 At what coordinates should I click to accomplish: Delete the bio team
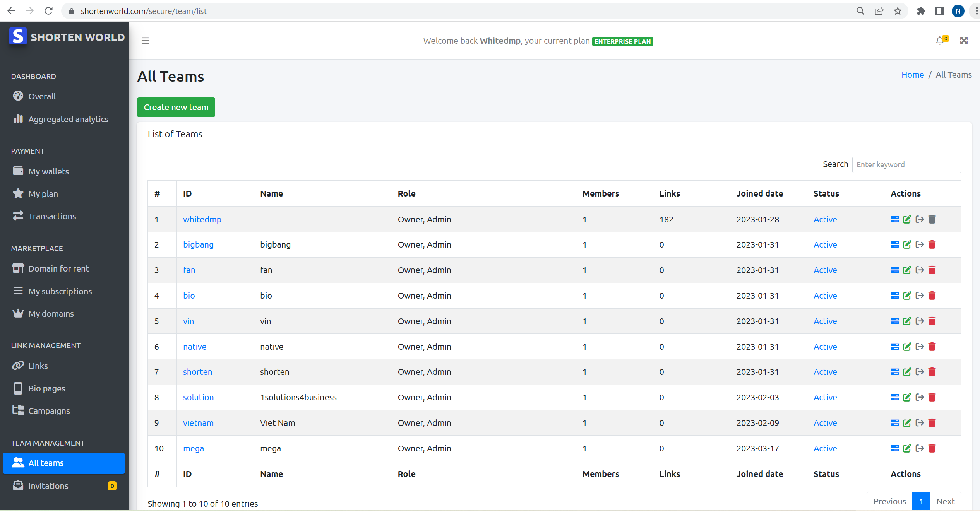(x=932, y=296)
